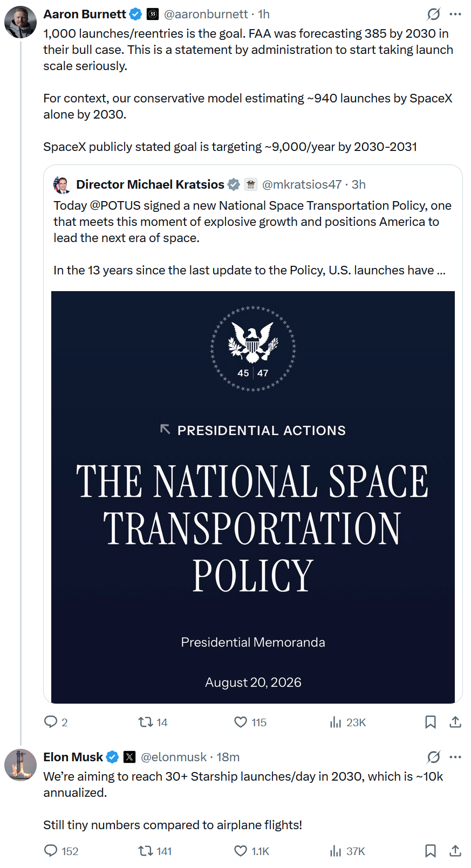Bookmark Aaron Burnett's post

click(431, 722)
